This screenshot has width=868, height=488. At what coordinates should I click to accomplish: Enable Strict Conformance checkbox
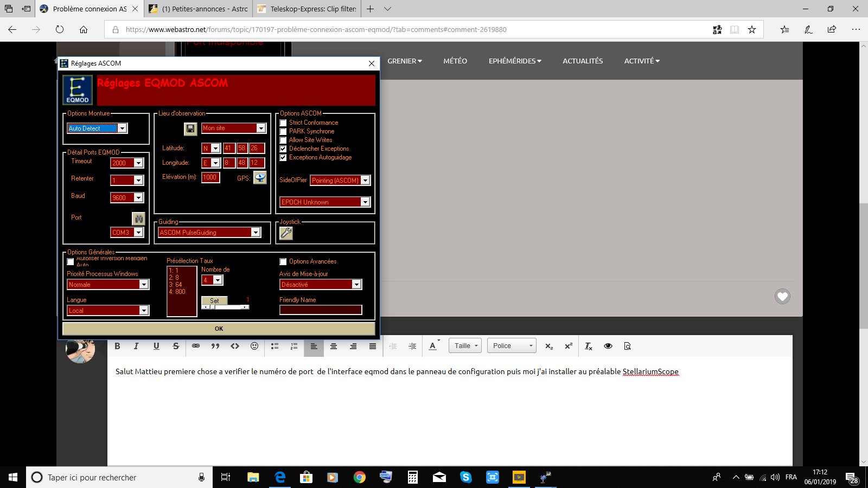point(283,123)
